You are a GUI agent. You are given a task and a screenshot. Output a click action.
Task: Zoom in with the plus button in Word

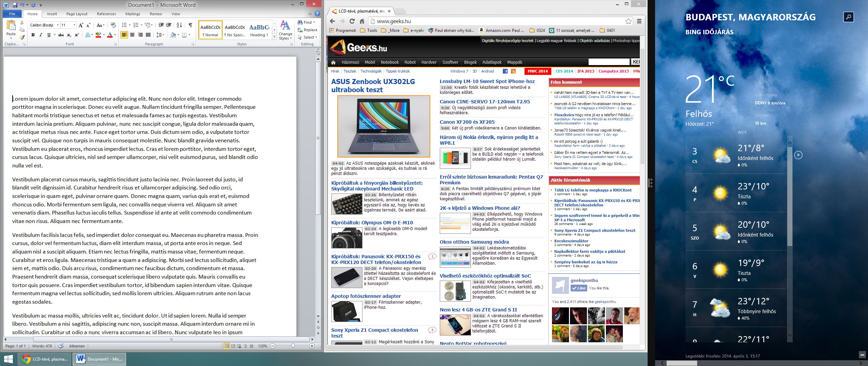(312, 346)
